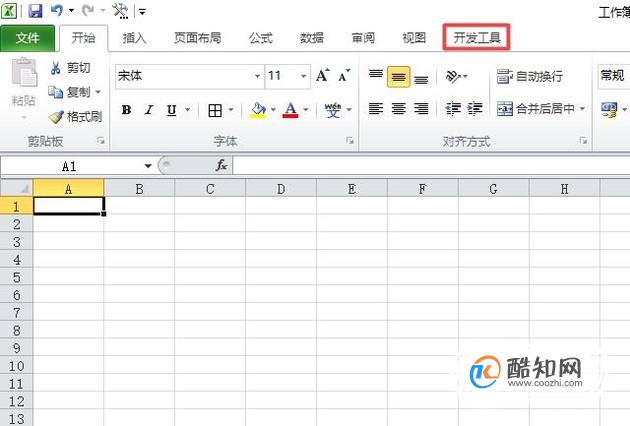Screen dimensions: 630x426
Task: Switch to the 视图 (View) tab
Action: [414, 38]
